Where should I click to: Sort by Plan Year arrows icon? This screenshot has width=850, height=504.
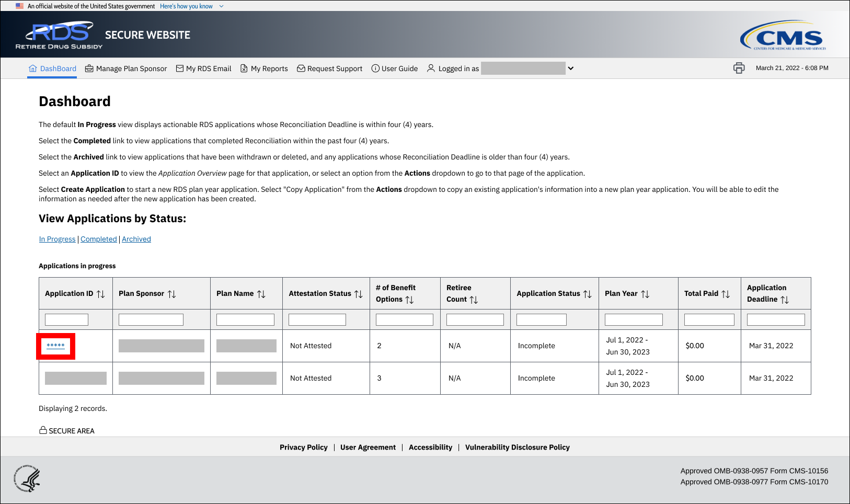coord(645,294)
